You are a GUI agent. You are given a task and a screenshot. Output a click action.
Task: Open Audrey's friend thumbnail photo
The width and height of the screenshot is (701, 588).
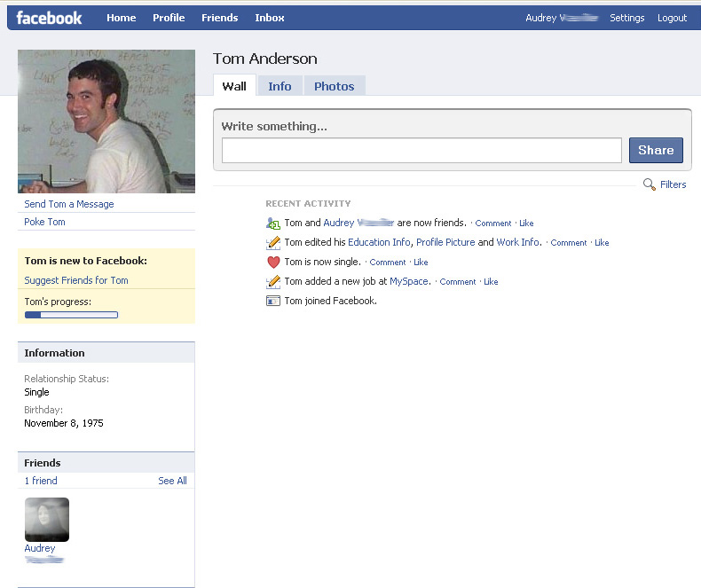(x=47, y=520)
